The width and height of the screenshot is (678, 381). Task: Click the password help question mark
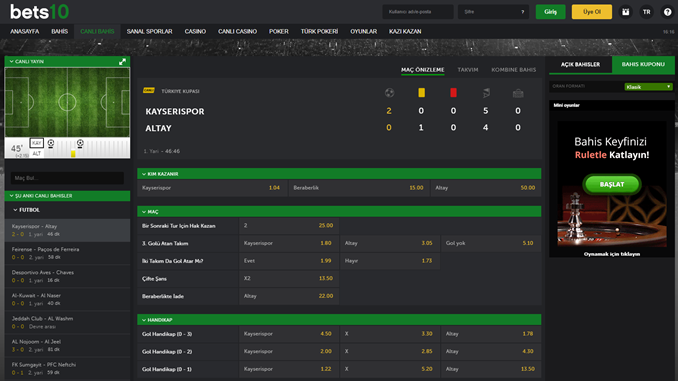pyautogui.click(x=522, y=12)
